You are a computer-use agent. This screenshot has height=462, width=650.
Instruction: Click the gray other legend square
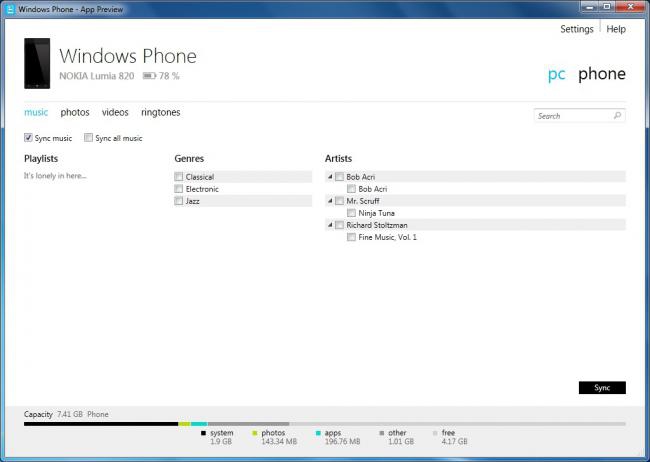tap(381, 433)
